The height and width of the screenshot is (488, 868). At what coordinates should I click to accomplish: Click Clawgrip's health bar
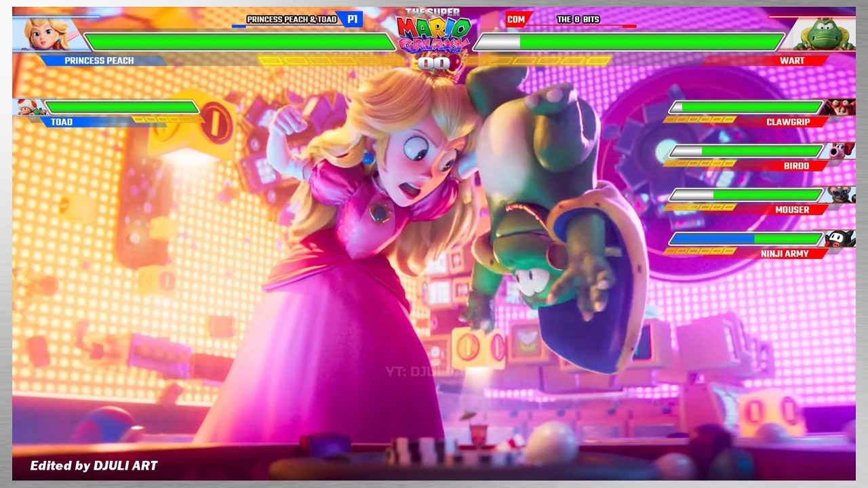coord(746,107)
